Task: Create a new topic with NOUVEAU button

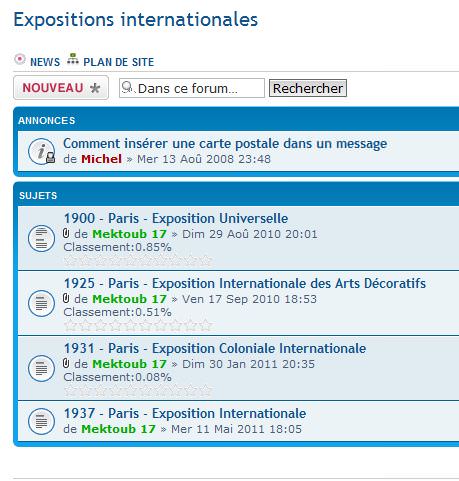Action: tap(61, 88)
